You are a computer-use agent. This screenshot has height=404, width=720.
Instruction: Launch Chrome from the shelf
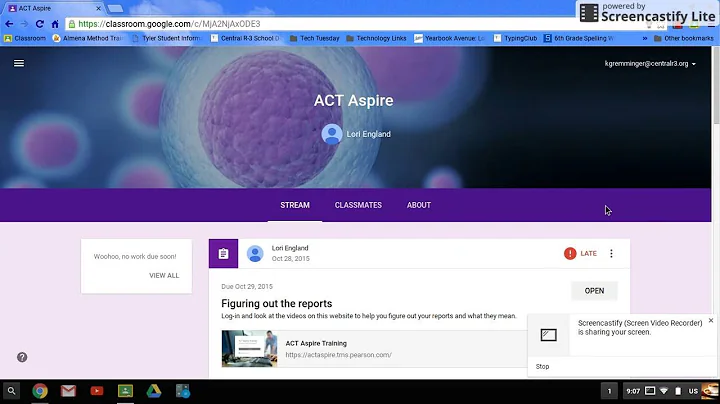tap(40, 391)
